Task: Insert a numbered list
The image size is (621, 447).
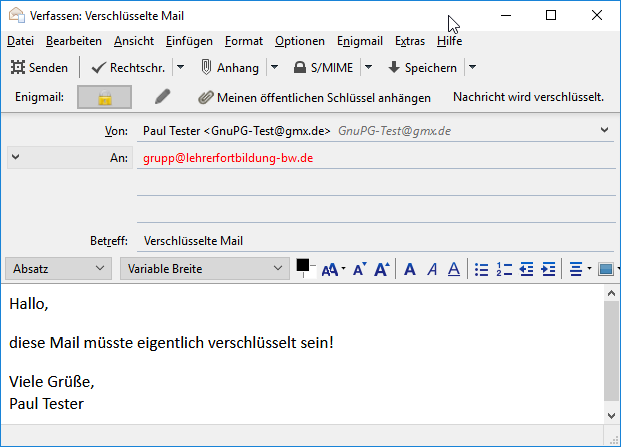Action: 504,269
